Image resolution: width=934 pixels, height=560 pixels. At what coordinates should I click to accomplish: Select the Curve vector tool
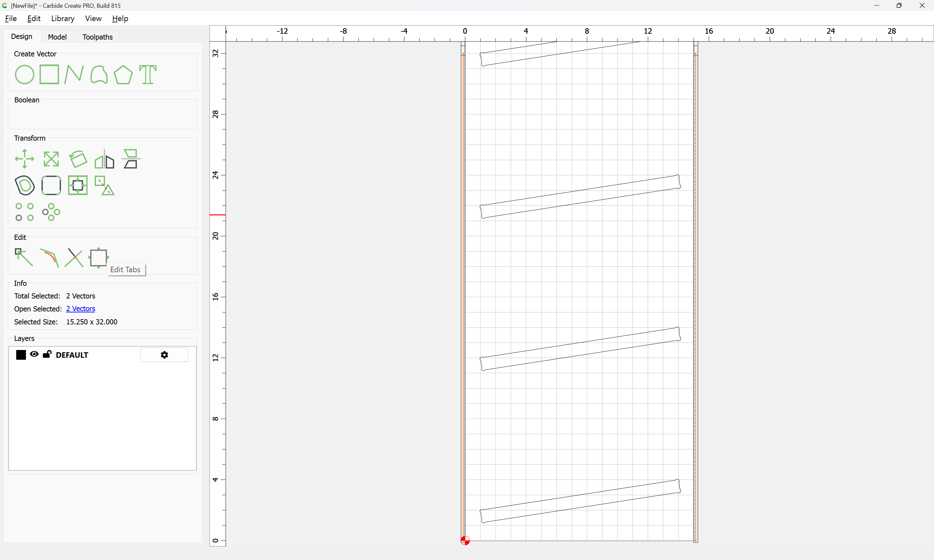(x=99, y=74)
